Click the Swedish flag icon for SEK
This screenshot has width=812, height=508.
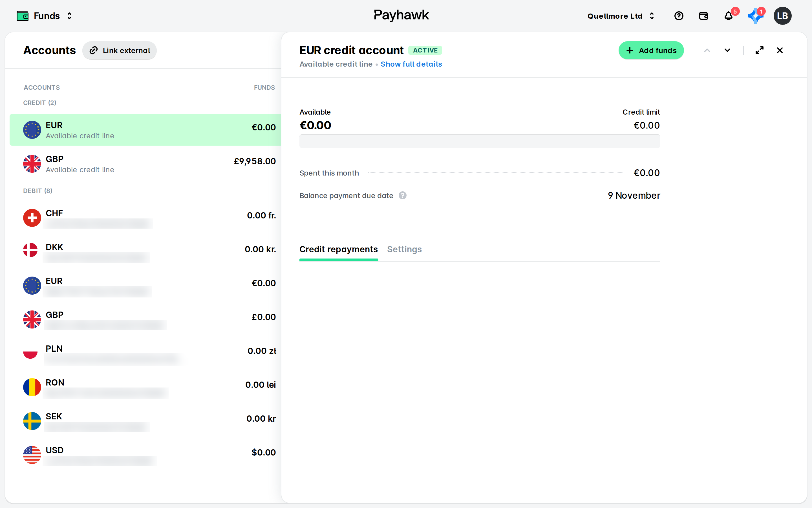[32, 421]
